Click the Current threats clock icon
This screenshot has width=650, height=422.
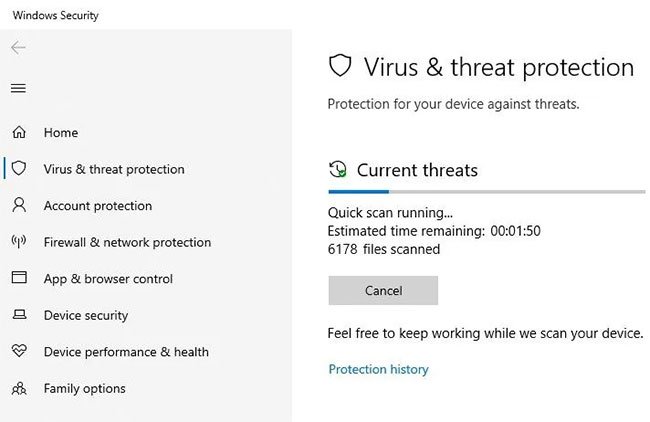(x=338, y=170)
